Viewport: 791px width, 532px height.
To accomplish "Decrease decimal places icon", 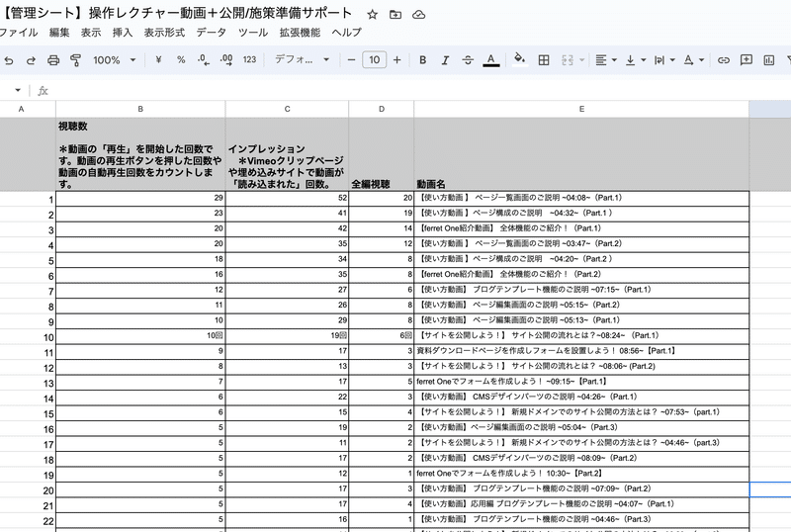I will tap(204, 59).
